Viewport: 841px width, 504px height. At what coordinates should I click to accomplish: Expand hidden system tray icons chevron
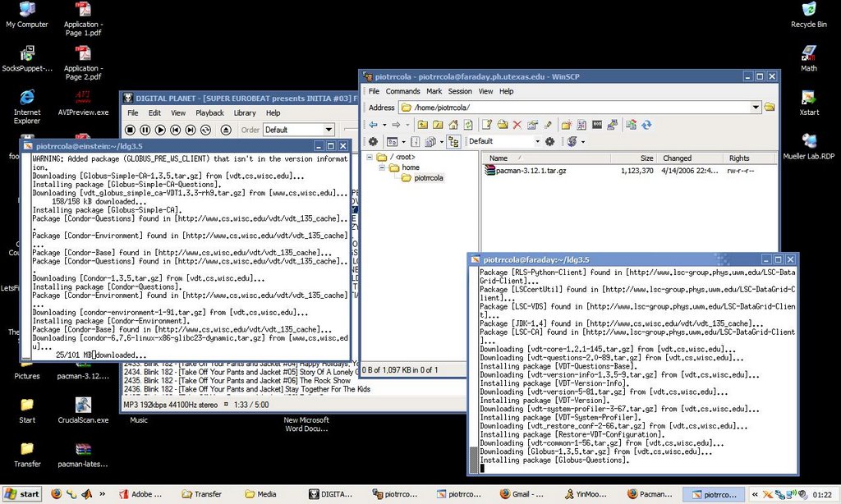tap(756, 494)
